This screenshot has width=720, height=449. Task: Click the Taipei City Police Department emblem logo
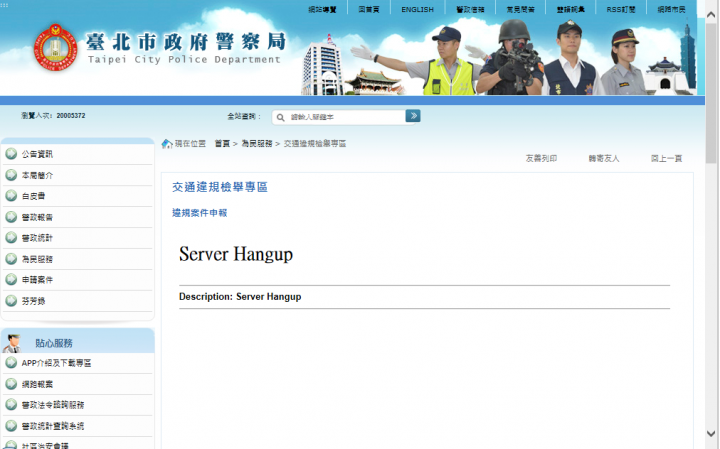click(55, 47)
